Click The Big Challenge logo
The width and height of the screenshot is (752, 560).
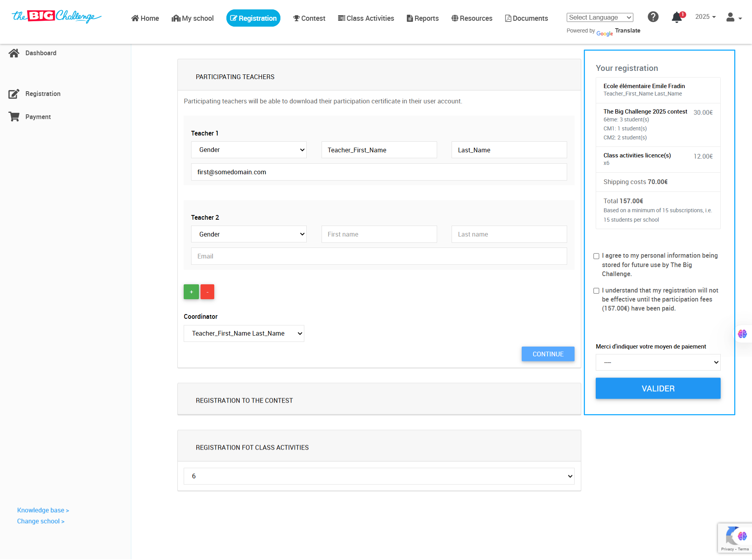pos(56,16)
